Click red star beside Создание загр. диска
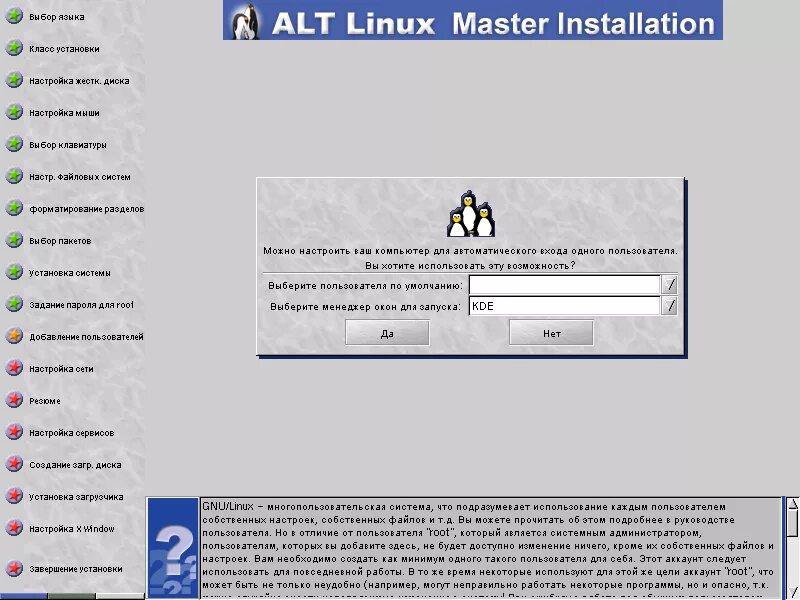Viewport: 800px width, 600px height. click(x=14, y=464)
